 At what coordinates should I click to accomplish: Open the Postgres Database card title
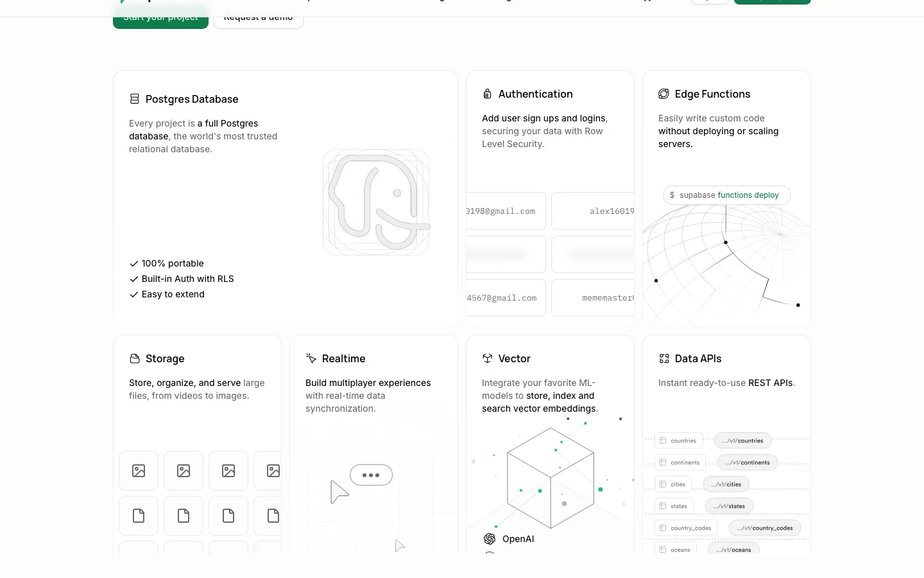[x=192, y=99]
